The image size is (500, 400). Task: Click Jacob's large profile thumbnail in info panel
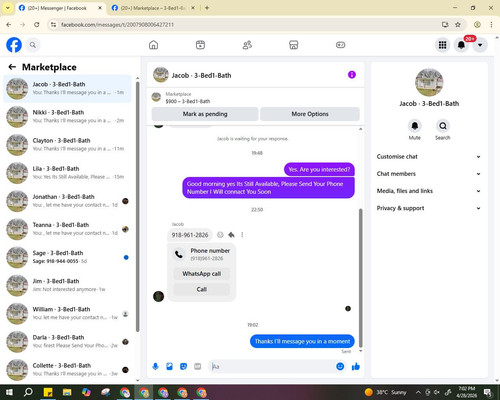(x=429, y=82)
